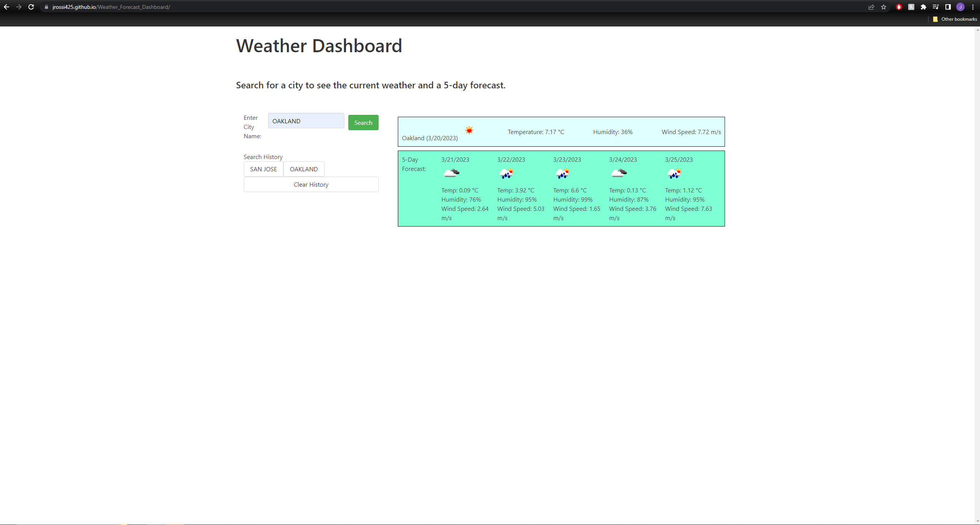Reload the Weather Dashboard page

(x=31, y=7)
